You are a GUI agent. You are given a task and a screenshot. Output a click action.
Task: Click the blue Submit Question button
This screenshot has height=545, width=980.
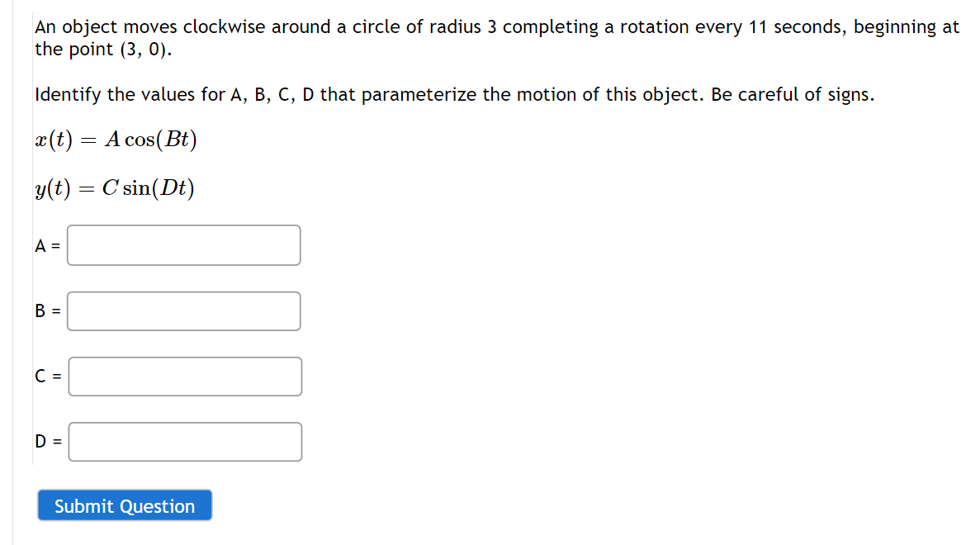pos(124,505)
